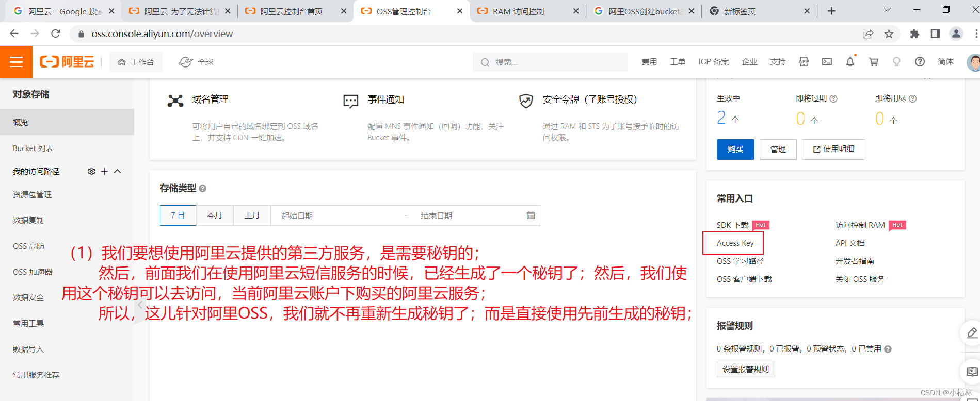Click the 阿里云 logo
This screenshot has width=980, height=401.
coord(67,62)
